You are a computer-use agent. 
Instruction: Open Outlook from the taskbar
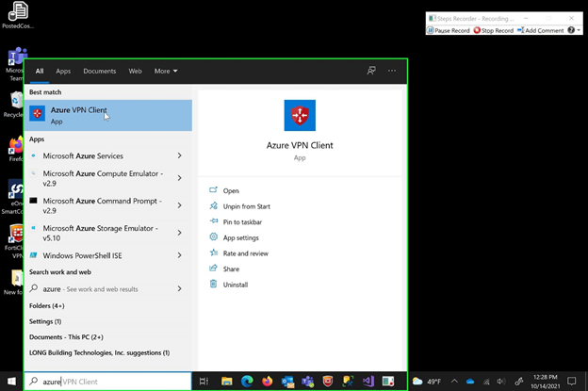(287, 382)
